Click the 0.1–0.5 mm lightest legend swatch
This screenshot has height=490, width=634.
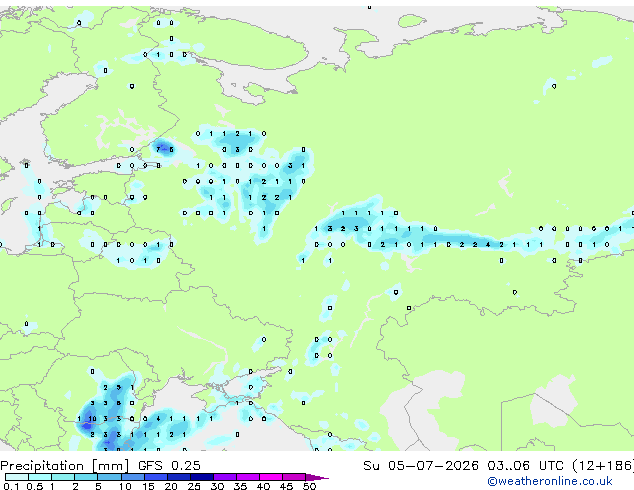click(x=17, y=477)
